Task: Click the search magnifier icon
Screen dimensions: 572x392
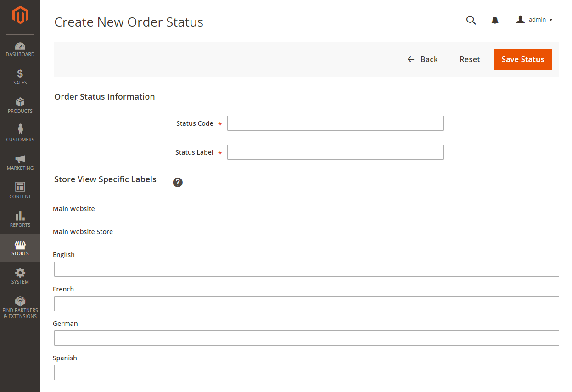Action: click(x=471, y=20)
